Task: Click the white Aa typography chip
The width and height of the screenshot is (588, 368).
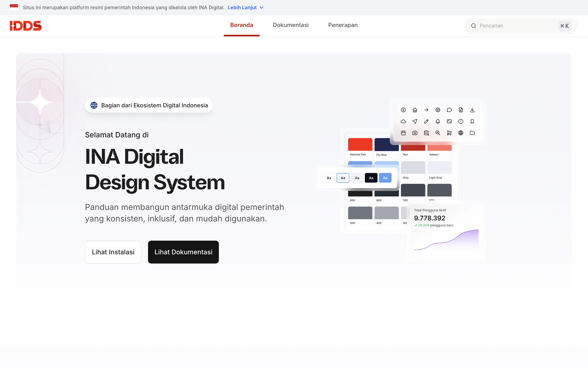Action: [x=329, y=178]
